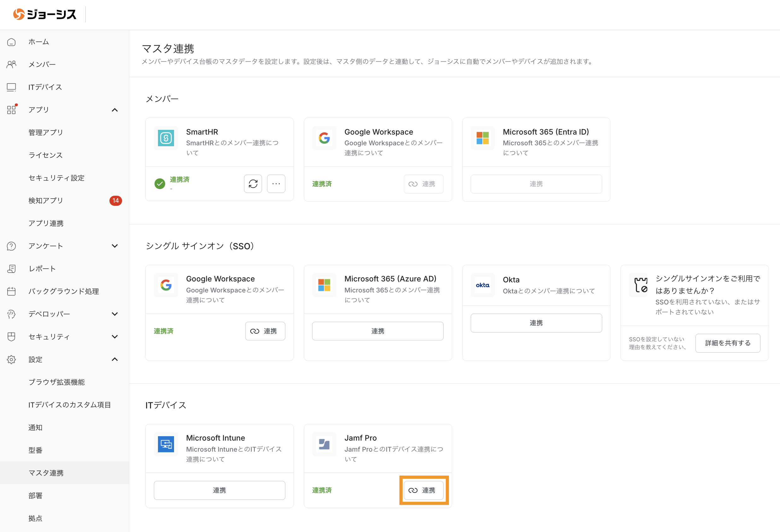780x532 pixels.
Task: Click the Jamf Pro logo icon
Action: coord(324,444)
